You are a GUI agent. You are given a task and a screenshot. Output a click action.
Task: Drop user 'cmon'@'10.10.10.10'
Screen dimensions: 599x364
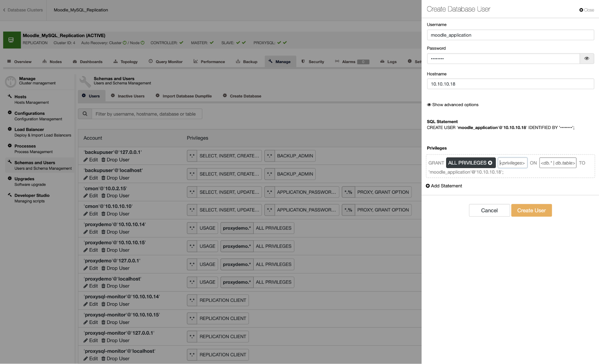tap(116, 214)
